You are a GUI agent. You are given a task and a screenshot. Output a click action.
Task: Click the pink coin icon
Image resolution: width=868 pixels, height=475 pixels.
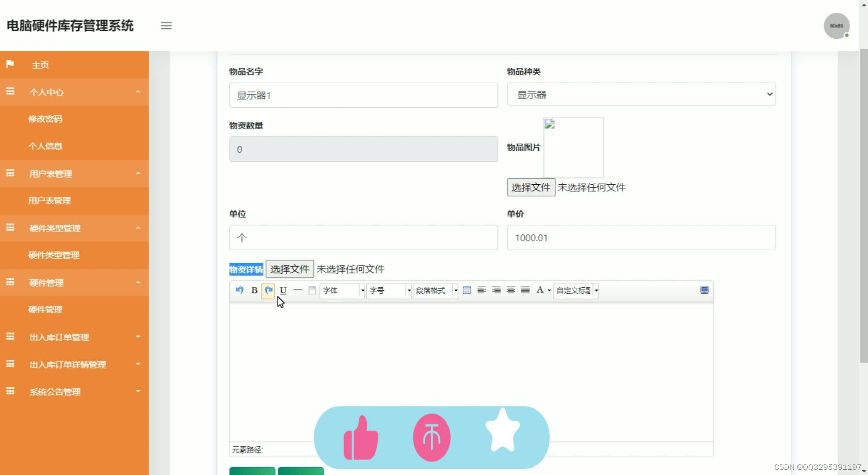[431, 438]
